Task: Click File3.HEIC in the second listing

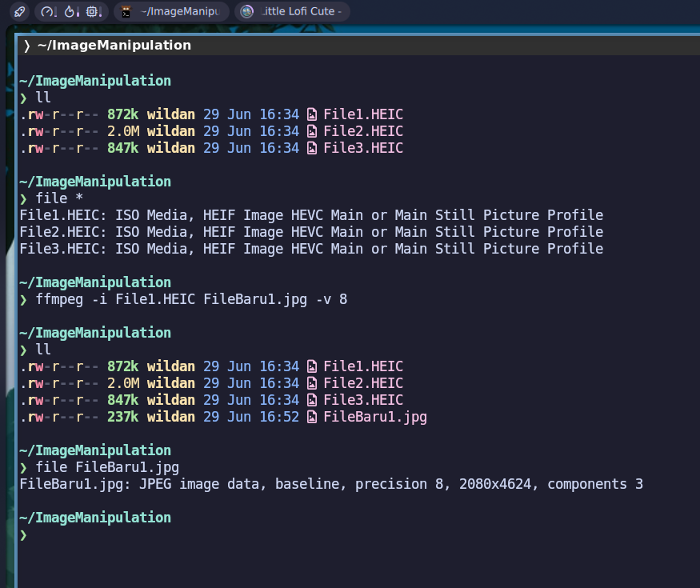Action: point(363,400)
